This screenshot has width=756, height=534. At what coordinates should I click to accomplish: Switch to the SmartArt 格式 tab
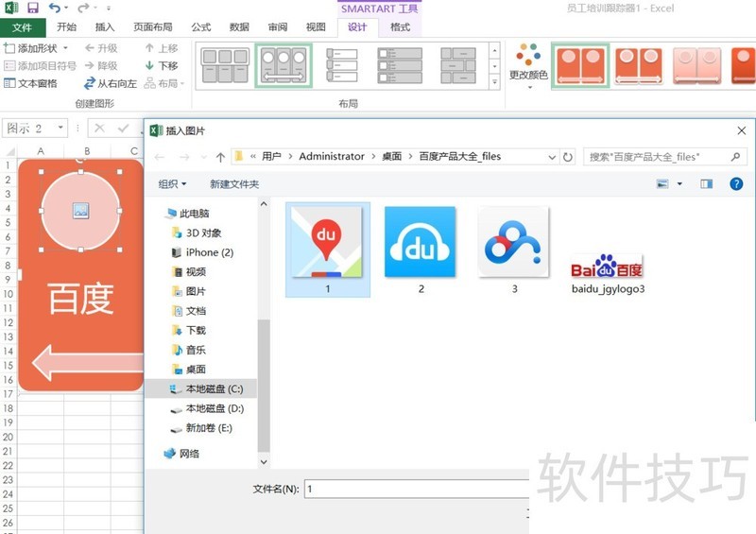(400, 27)
